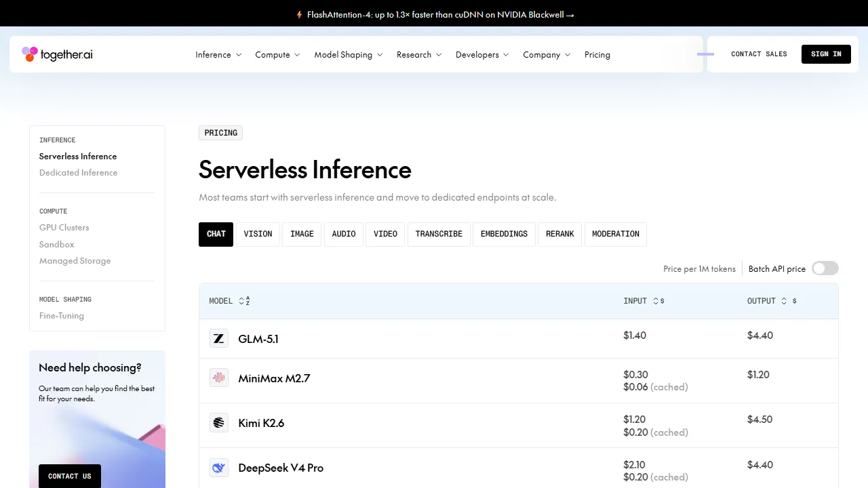Click the SIGN IN button
The width and height of the screenshot is (868, 488).
point(826,54)
